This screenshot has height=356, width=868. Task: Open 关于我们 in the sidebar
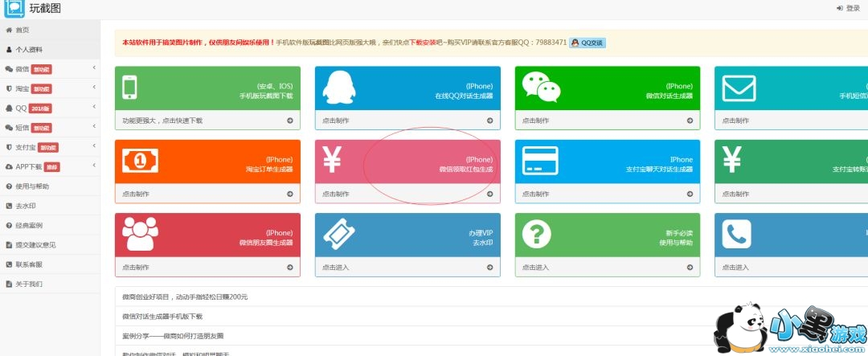tap(50, 284)
